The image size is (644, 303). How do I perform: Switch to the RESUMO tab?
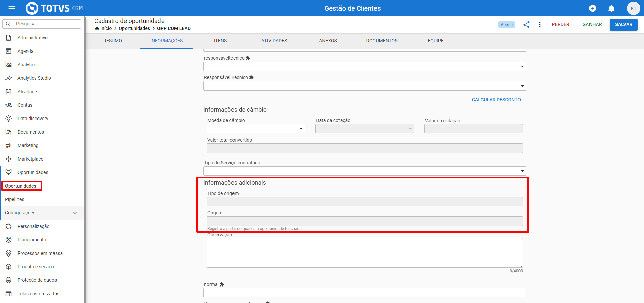113,41
